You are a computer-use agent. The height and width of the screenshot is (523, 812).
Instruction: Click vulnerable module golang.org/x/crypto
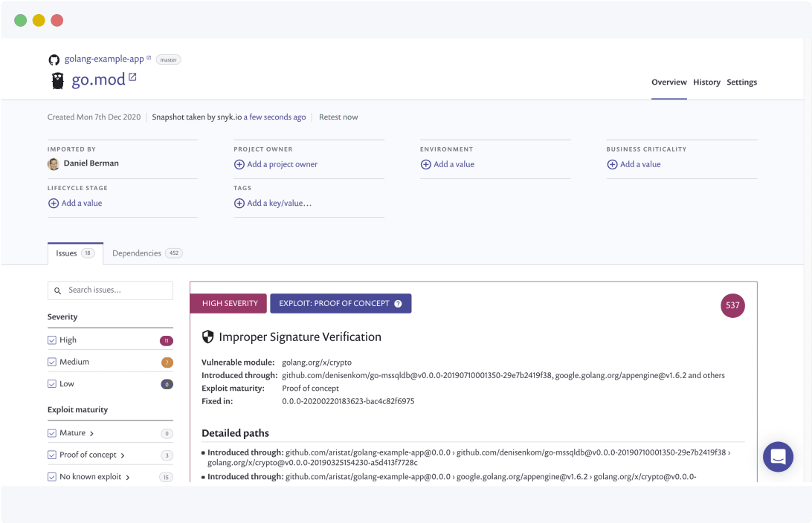coord(317,363)
